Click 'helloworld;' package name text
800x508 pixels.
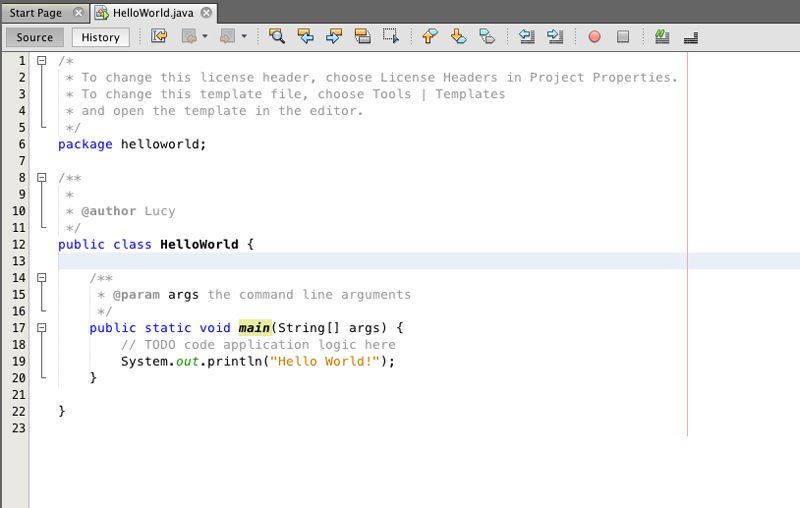tap(163, 144)
